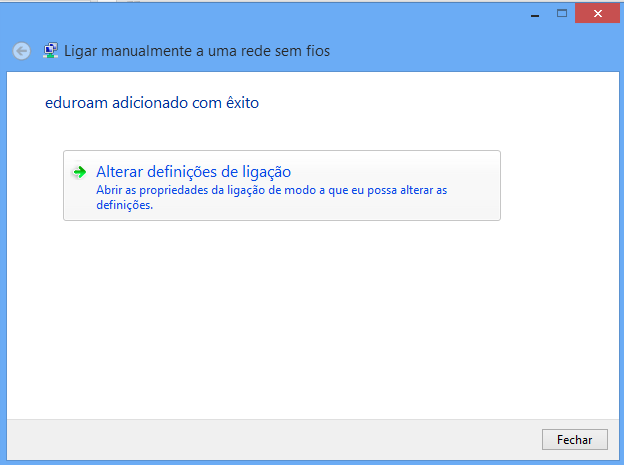Click the title Ligar manualmente a uma rede sem fios
The width and height of the screenshot is (624, 465).
(x=197, y=51)
